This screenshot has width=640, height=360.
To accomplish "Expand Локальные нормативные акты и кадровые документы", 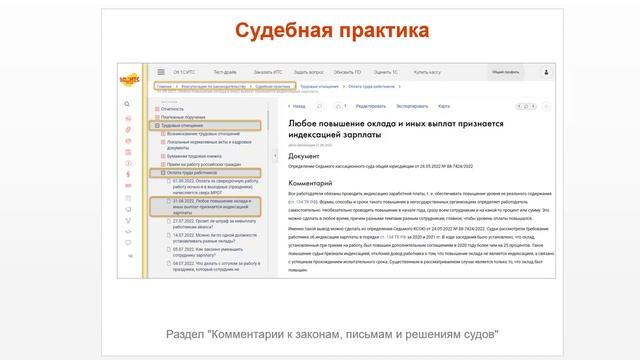I will [x=163, y=142].
